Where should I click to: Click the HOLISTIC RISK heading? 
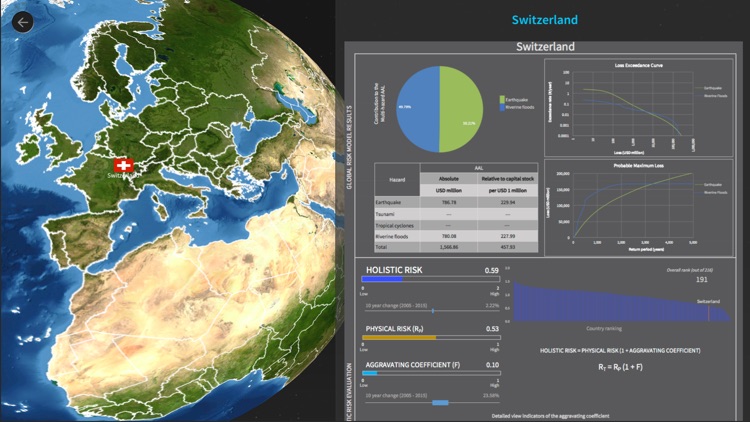coord(394,270)
